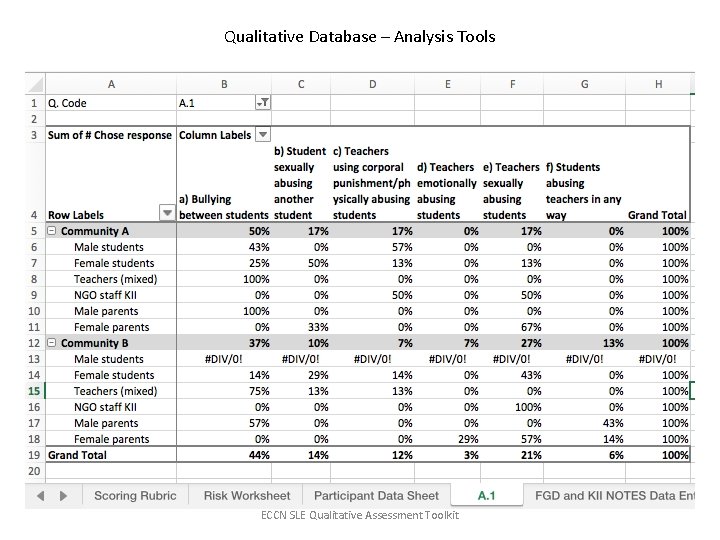Open the Row Labels filter dropdown

pos(167,213)
